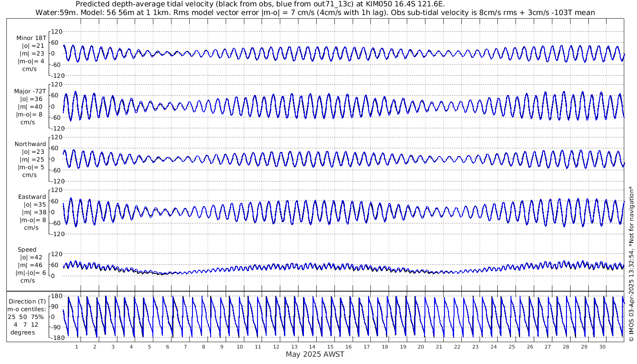637x364 pixels.
Task: Click the m-o centiles text in Direction panel
Action: click(28, 309)
